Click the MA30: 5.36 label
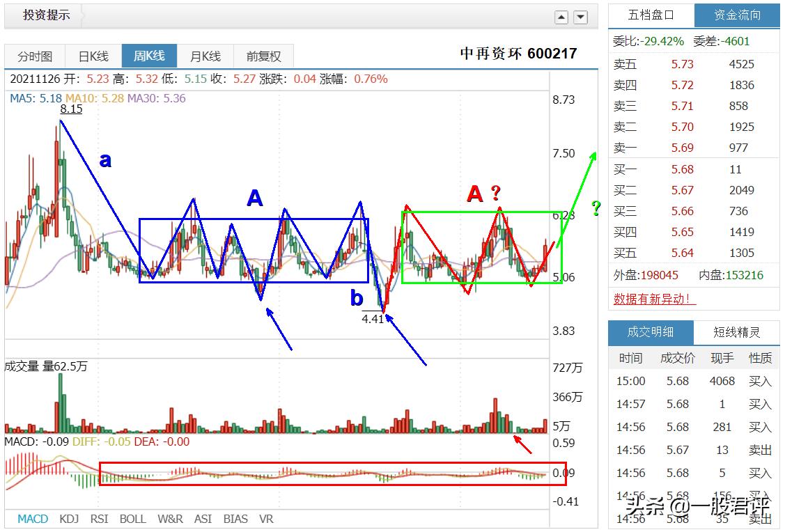Screen dimensions: 785x532 click(x=156, y=99)
